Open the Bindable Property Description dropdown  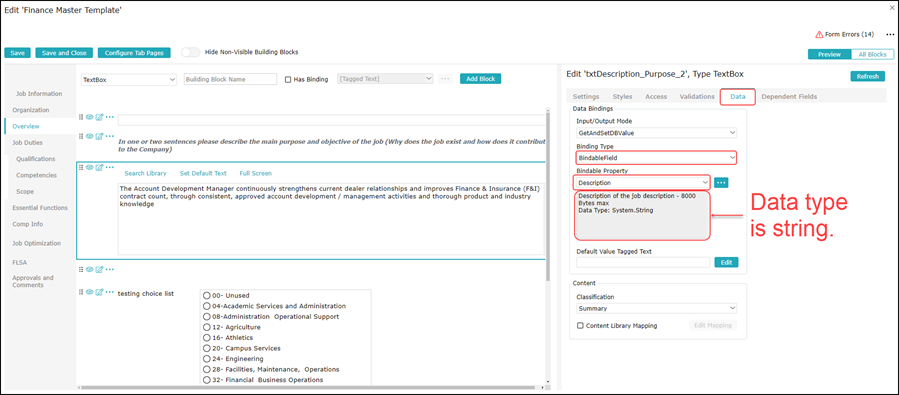(x=642, y=182)
